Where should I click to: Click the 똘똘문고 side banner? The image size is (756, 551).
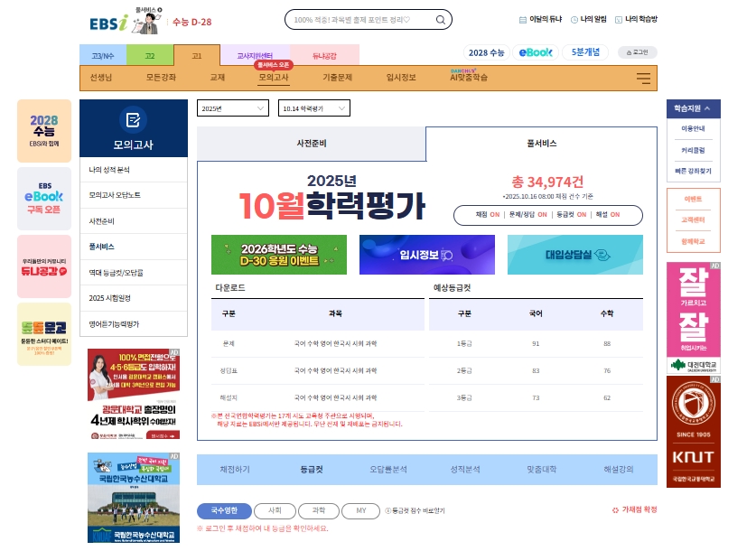point(44,334)
